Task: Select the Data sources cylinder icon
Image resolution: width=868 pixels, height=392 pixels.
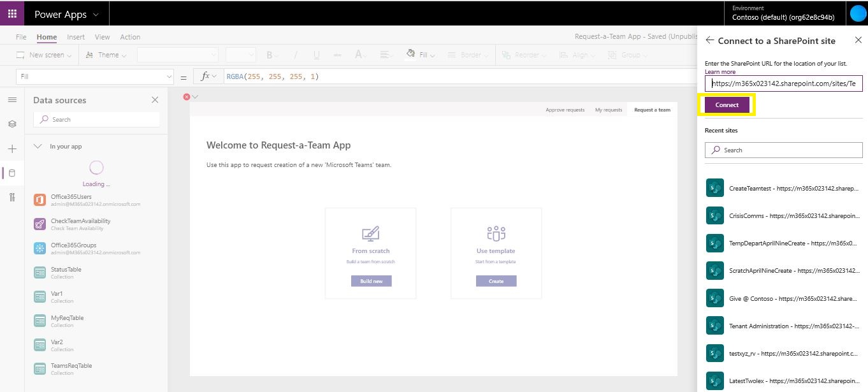Action: [12, 173]
